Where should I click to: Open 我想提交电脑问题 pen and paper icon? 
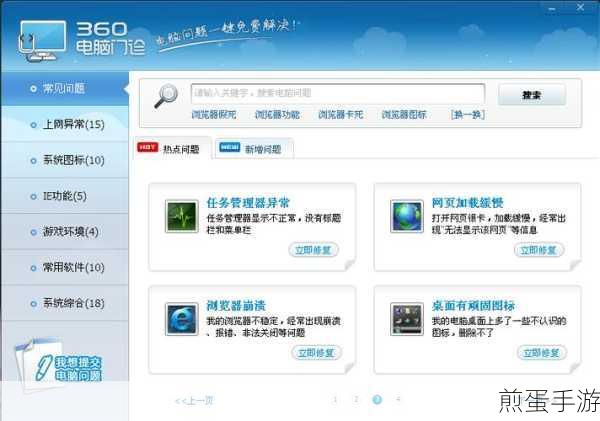[58, 366]
